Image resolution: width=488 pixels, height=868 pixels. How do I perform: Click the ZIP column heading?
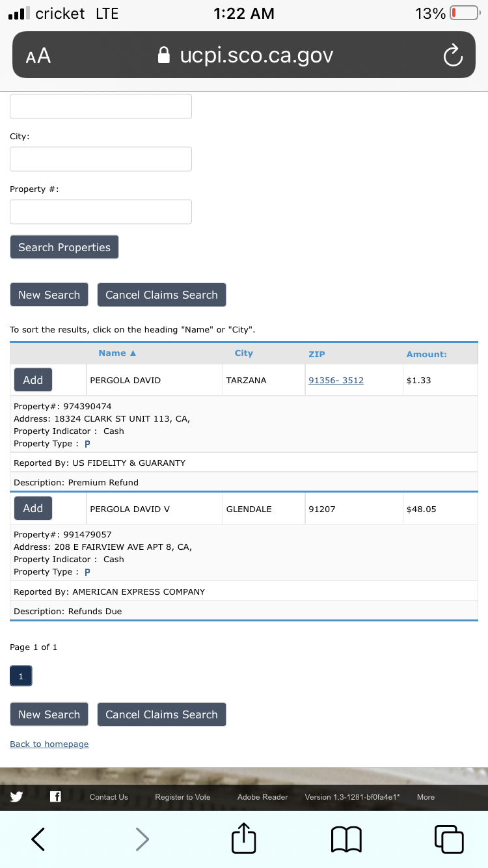317,354
